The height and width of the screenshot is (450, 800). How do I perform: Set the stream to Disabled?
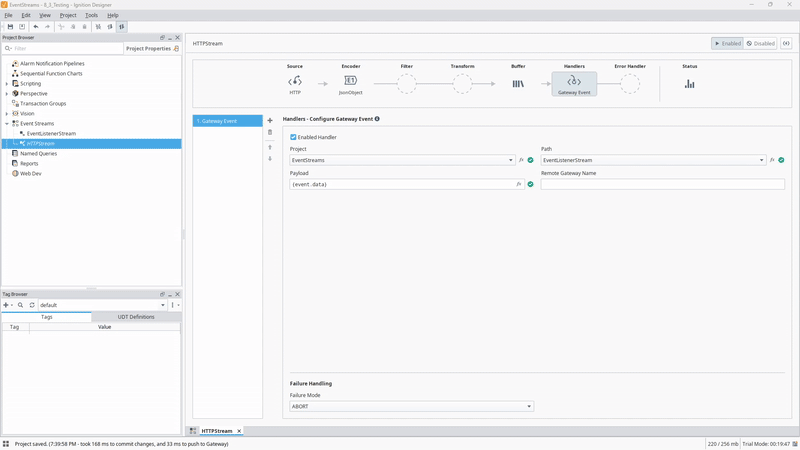point(760,43)
